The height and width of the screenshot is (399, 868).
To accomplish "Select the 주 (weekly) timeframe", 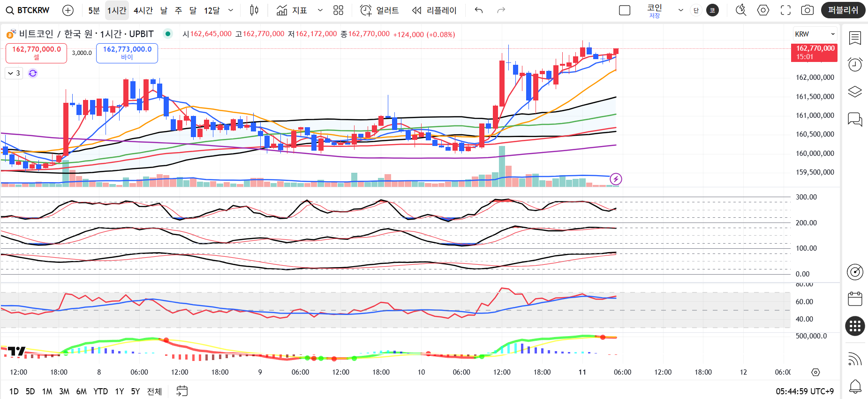I will point(178,10).
